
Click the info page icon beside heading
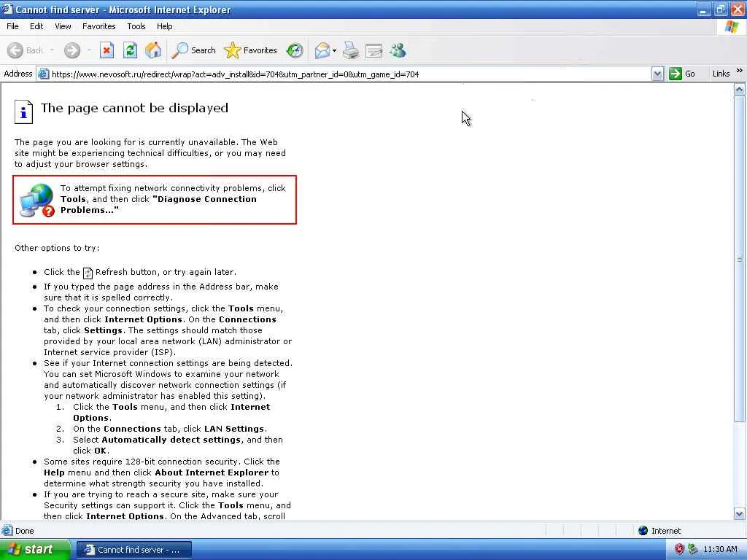coord(23,112)
